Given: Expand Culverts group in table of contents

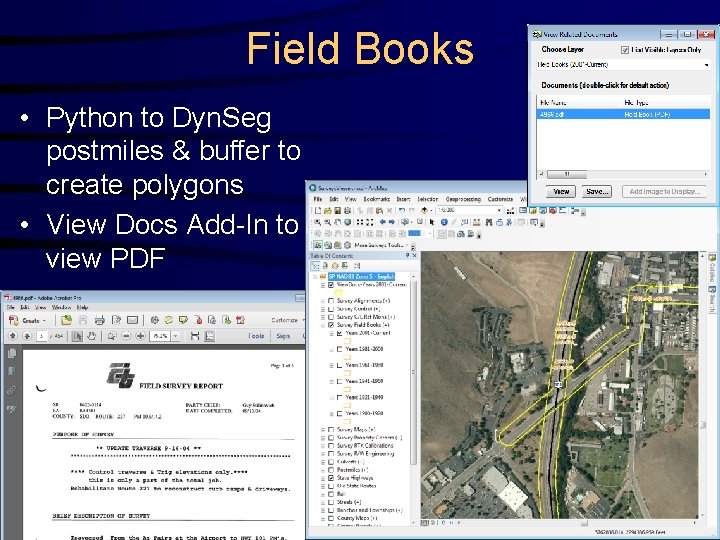Looking at the screenshot, I should click(323, 461).
